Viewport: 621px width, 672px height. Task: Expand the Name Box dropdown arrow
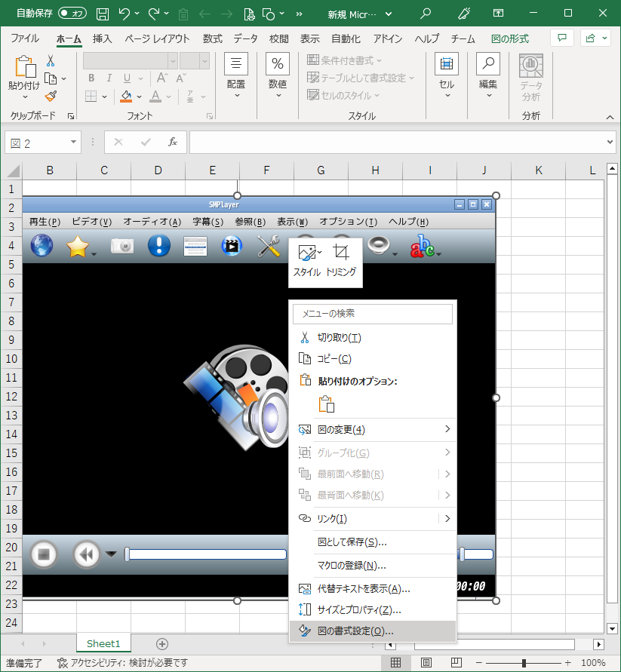pyautogui.click(x=73, y=142)
